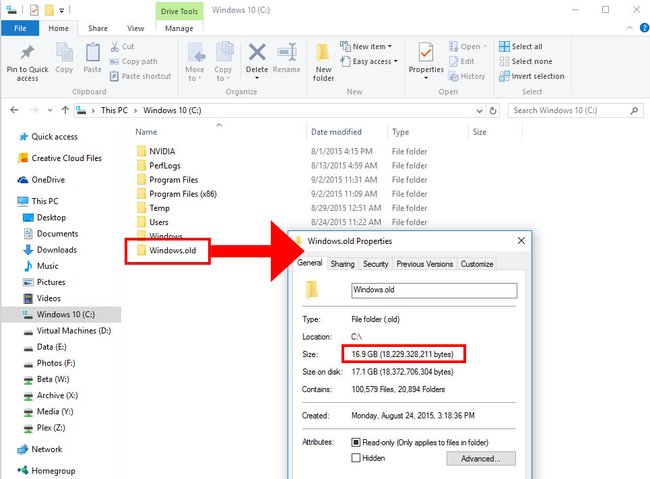Screen dimensions: 650x479
Task: Select the Users folder row
Action: pos(153,222)
